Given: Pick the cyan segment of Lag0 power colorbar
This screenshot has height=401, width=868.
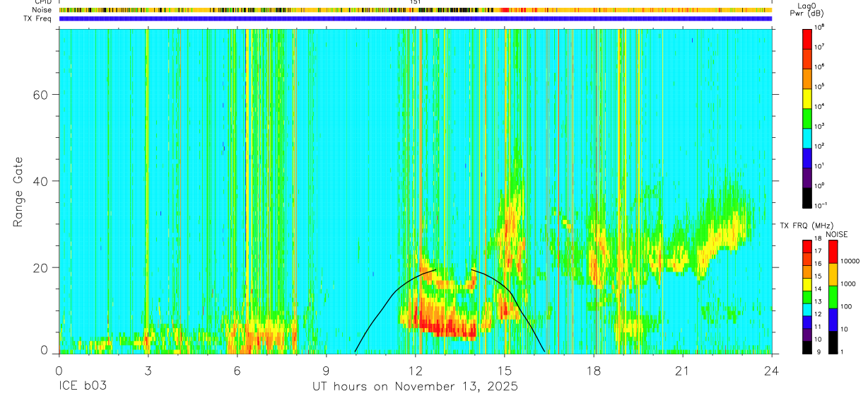Looking at the screenshot, I should point(807,137).
